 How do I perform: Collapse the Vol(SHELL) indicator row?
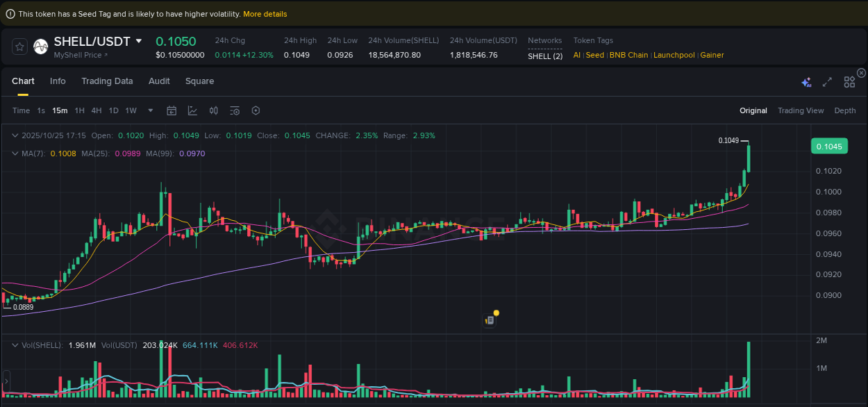coord(15,344)
